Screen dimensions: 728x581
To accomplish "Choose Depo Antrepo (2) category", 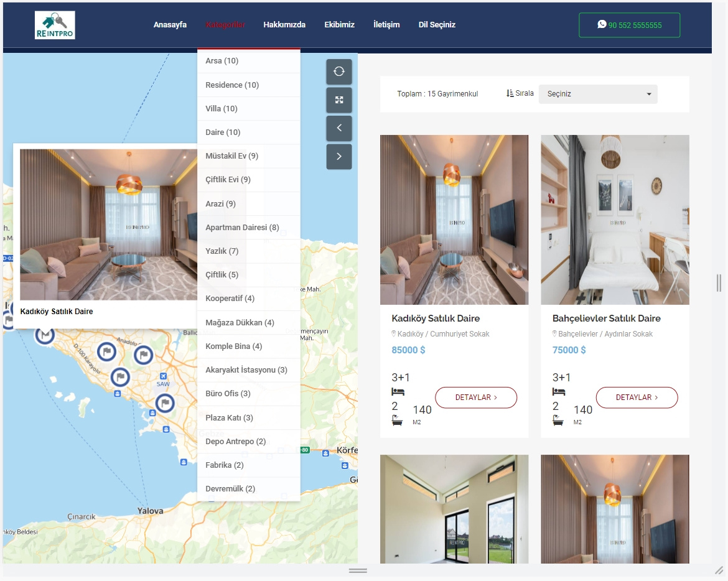I will pos(249,441).
